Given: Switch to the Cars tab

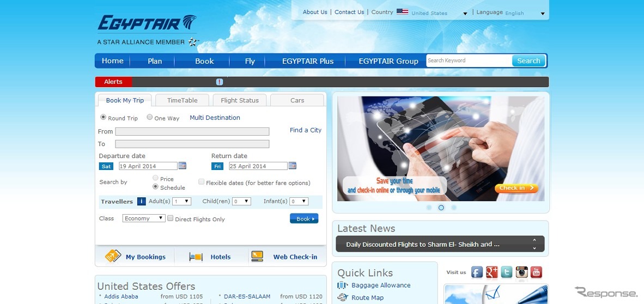Looking at the screenshot, I should 297,100.
